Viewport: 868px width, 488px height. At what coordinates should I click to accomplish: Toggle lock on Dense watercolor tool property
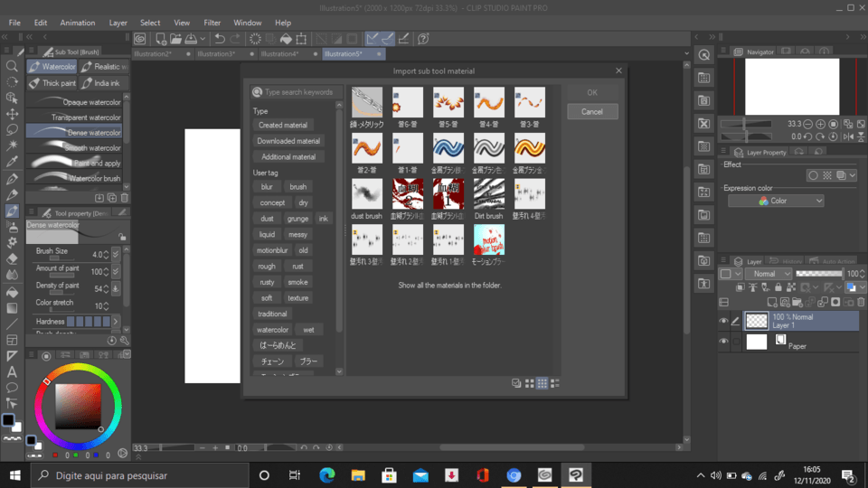(122, 237)
